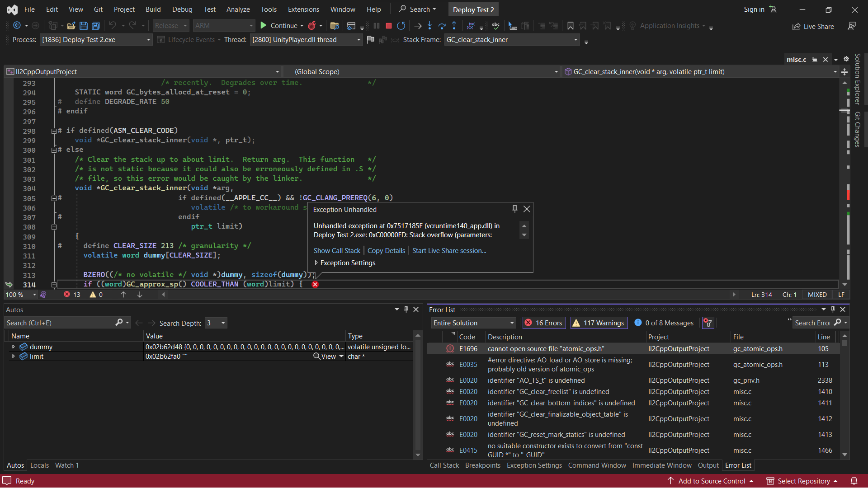The height and width of the screenshot is (488, 868).
Task: Click the Restart debugging icon
Action: coord(401,26)
